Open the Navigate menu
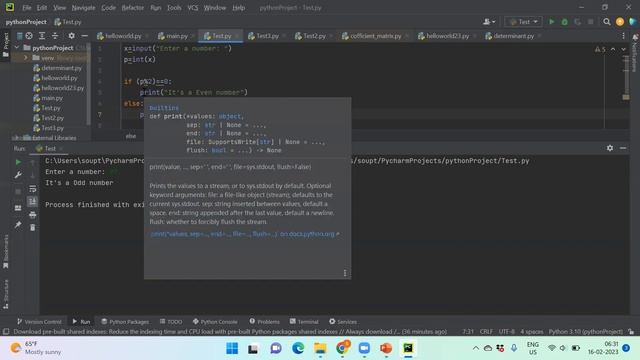Screen dimensions: 640x360 (83, 8)
